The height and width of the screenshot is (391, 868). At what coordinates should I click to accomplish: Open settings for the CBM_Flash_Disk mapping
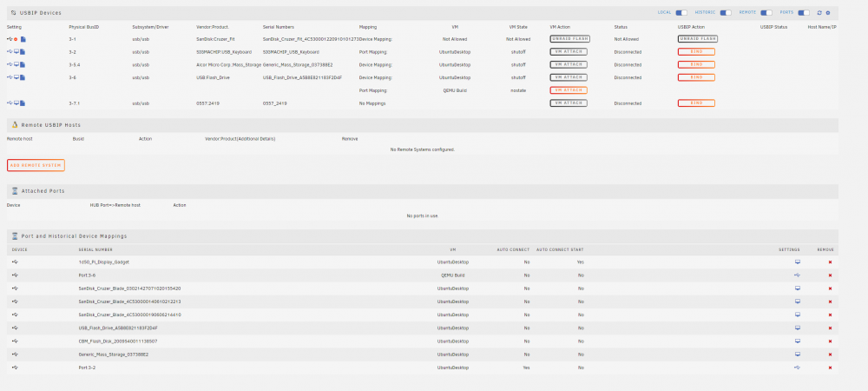(x=797, y=341)
